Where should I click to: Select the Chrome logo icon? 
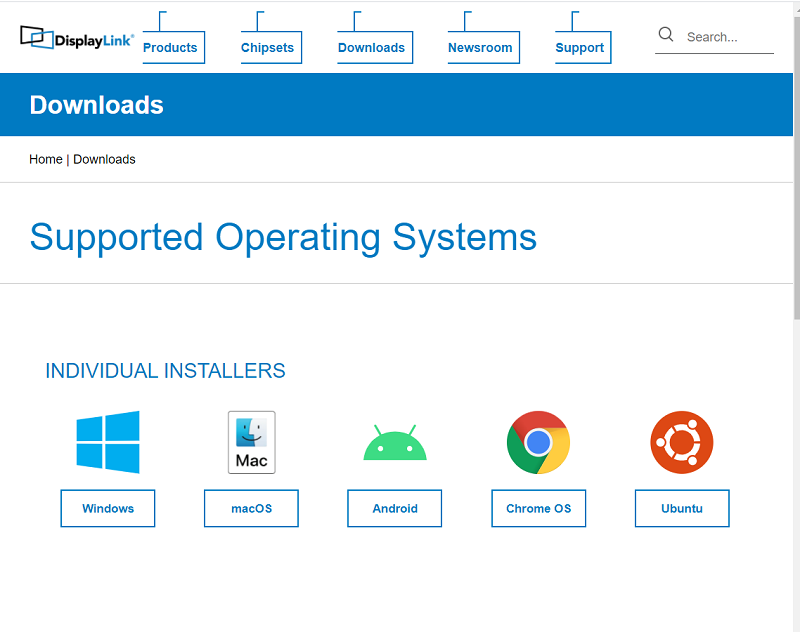(x=538, y=442)
